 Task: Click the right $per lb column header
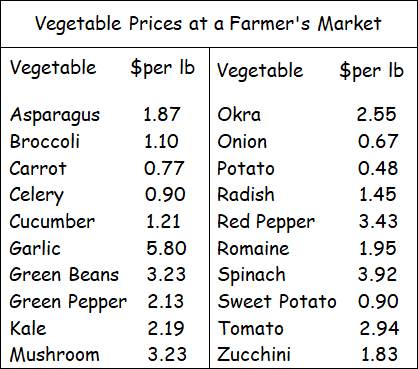tap(371, 71)
